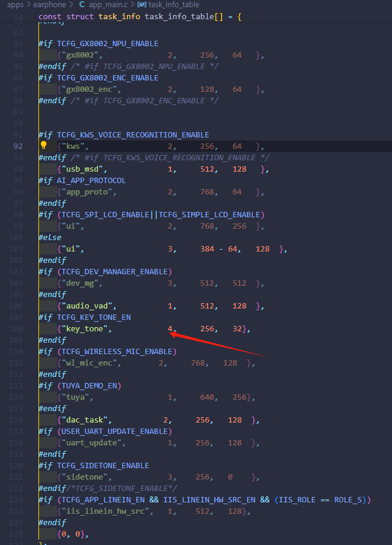Click the comment on line 85 after #endif
Image resolution: width=392 pixels, height=545 pixels.
click(145, 66)
